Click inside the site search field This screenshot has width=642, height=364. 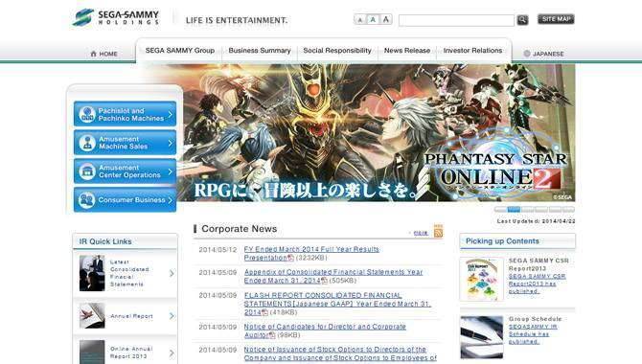pos(456,20)
